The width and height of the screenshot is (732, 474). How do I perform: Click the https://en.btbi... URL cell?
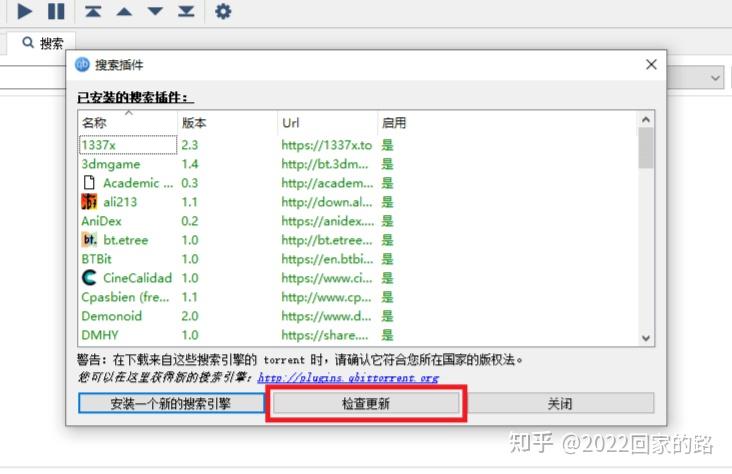point(327,259)
